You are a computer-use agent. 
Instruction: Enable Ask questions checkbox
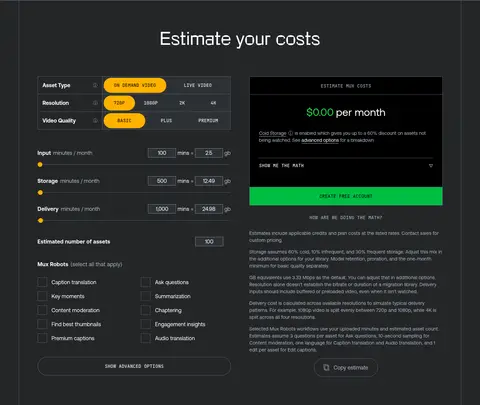tap(146, 282)
